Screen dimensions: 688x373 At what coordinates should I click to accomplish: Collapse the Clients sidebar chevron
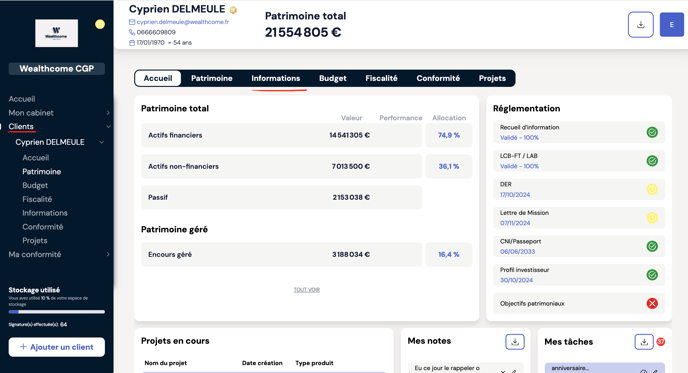[108, 127]
